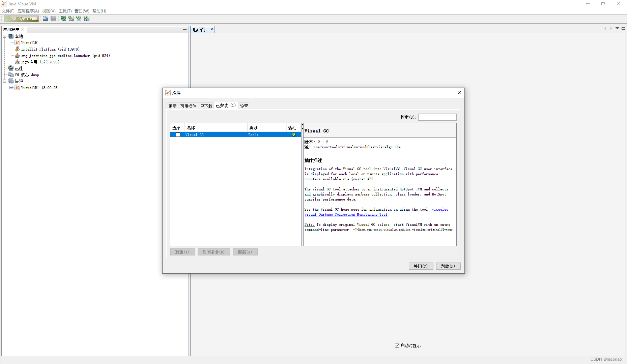Tick the Visual GC selection checkbox
Image resolution: width=627 pixels, height=364 pixels.
(178, 134)
